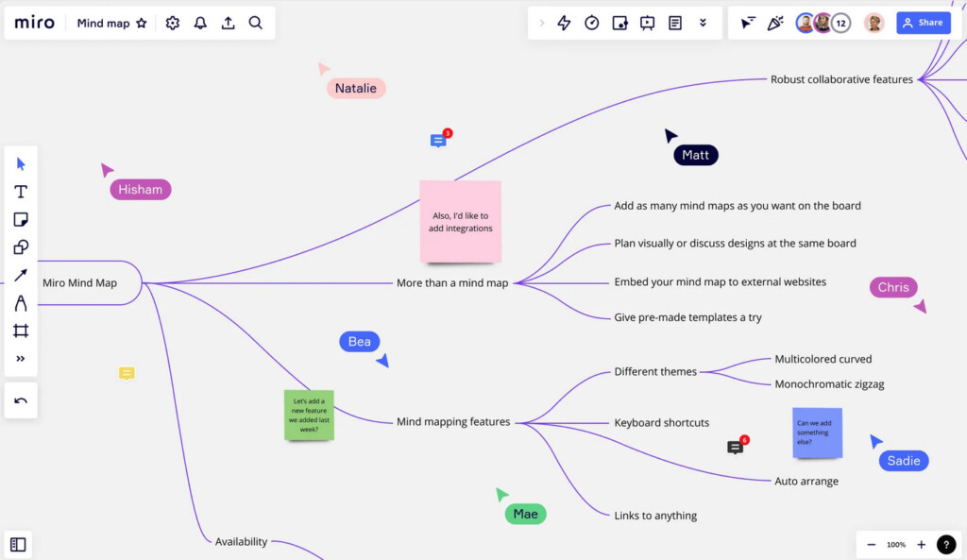This screenshot has width=967, height=560.
Task: Open the 12 additional collaborators list
Action: coord(840,23)
